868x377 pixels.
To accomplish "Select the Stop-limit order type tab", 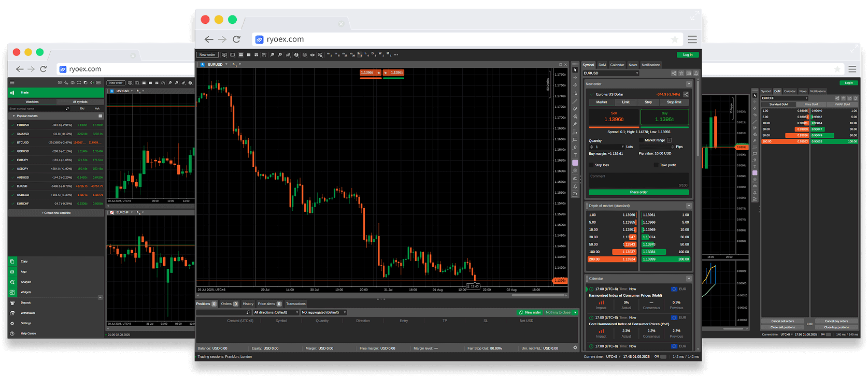I will coord(674,102).
